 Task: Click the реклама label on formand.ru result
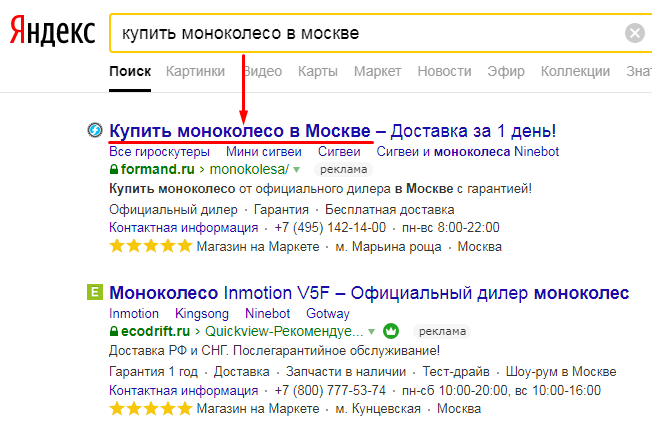pyautogui.click(x=343, y=170)
